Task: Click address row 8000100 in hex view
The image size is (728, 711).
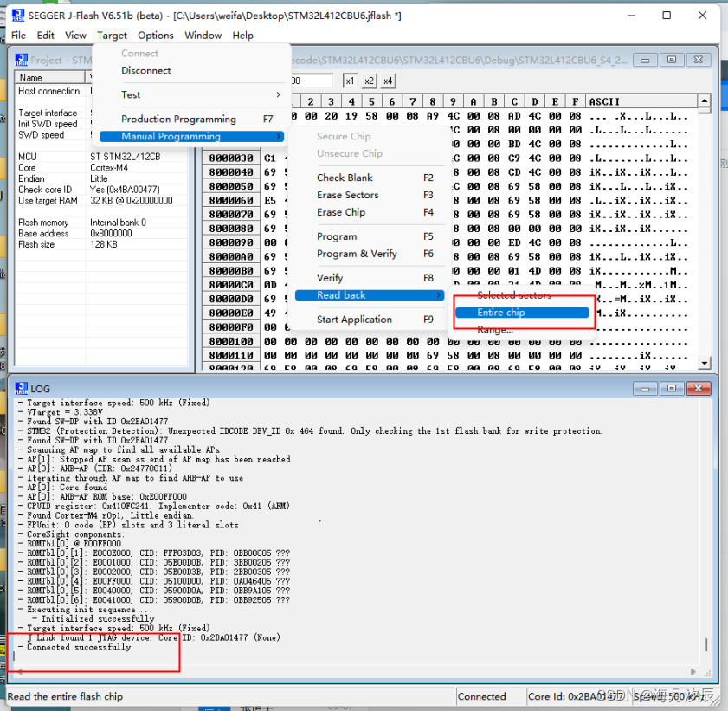Action: pos(231,341)
